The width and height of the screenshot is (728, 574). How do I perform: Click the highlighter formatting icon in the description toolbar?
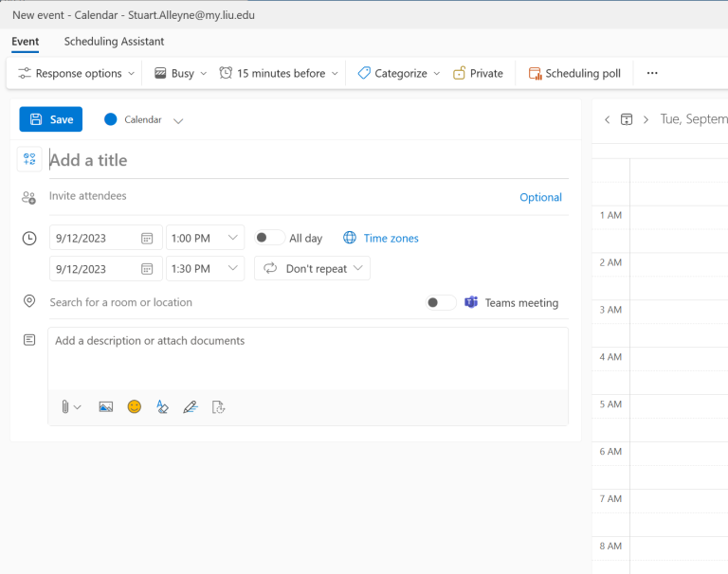(162, 406)
